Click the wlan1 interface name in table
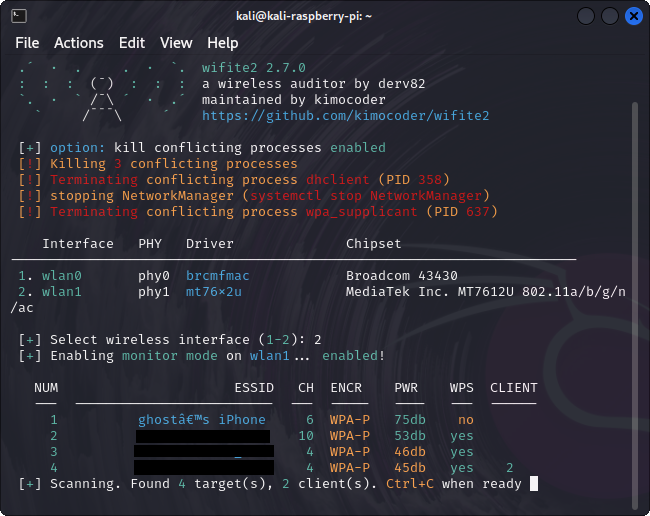The image size is (650, 516). tap(62, 292)
